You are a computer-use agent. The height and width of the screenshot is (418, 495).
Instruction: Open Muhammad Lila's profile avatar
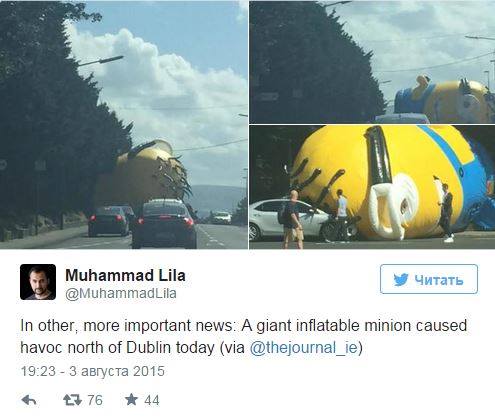click(38, 282)
